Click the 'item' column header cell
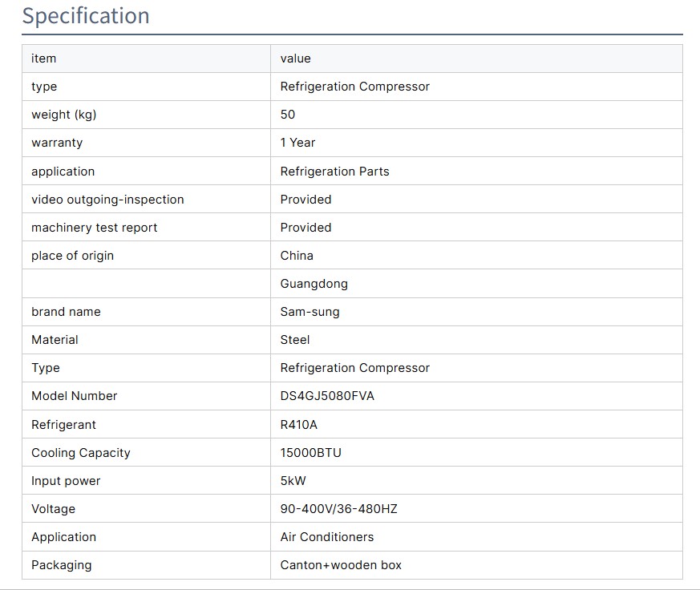 (44, 59)
